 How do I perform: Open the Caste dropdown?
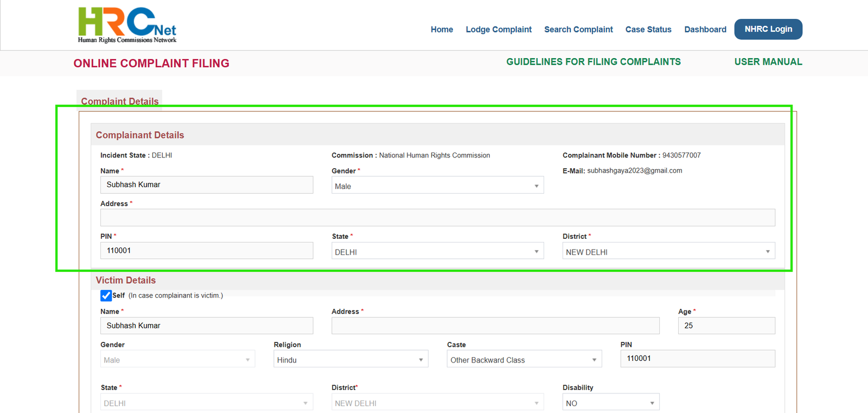click(x=524, y=359)
